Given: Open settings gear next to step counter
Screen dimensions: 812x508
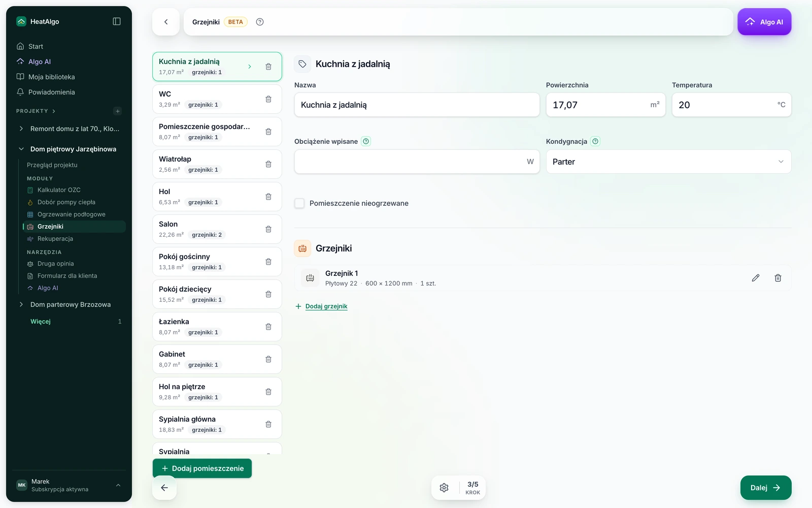Looking at the screenshot, I should (x=444, y=488).
